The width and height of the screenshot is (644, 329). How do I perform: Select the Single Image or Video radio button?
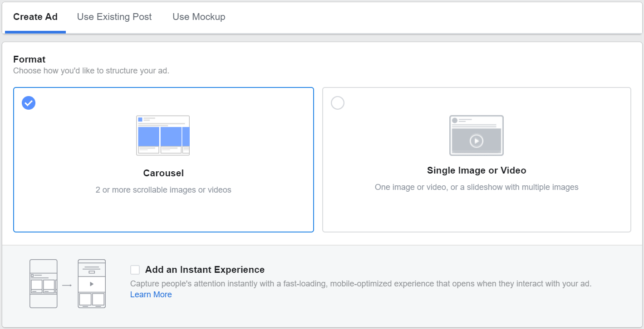(x=338, y=103)
